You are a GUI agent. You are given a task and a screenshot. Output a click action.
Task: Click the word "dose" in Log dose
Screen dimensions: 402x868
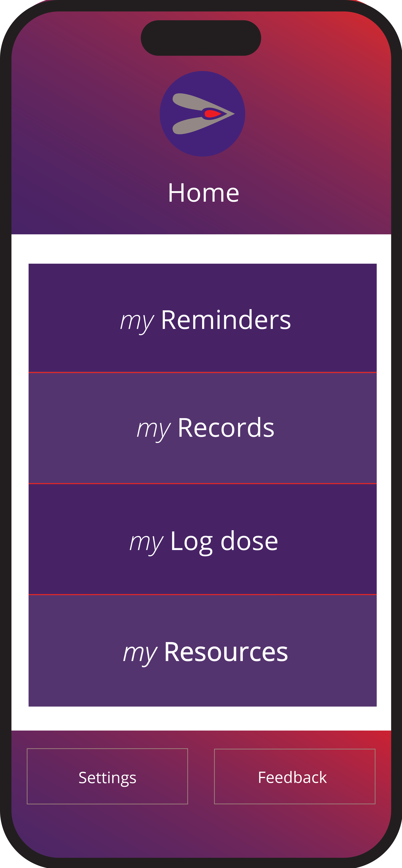pyautogui.click(x=249, y=541)
